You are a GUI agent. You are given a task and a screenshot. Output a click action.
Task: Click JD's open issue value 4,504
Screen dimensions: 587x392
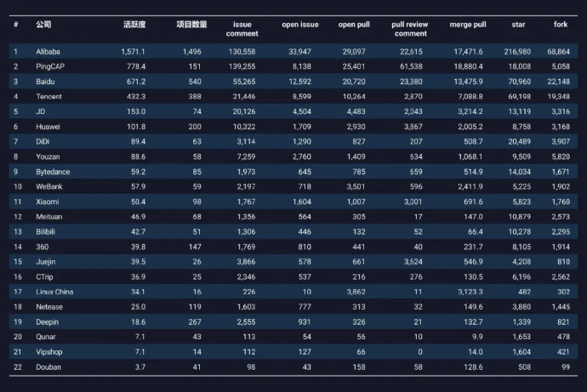point(302,111)
